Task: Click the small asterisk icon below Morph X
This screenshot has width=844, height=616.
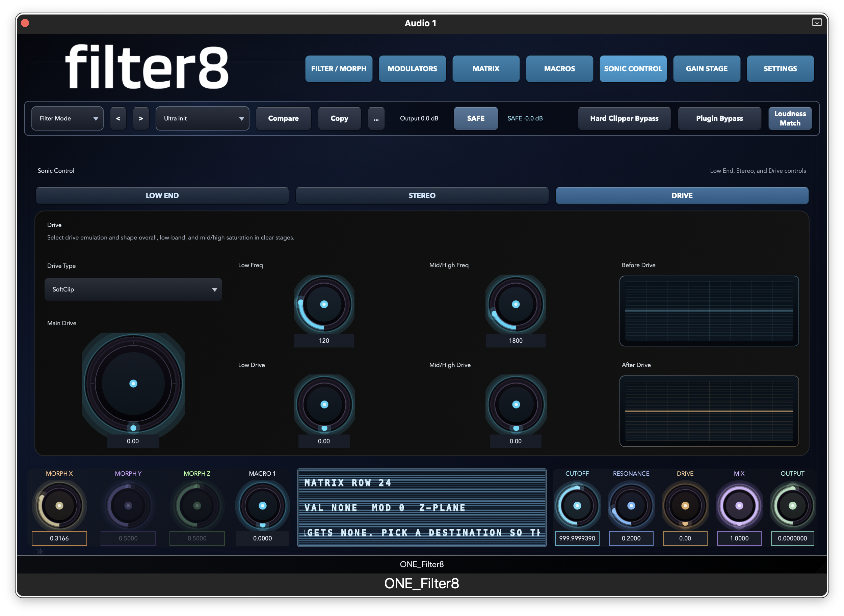Action: pos(40,551)
